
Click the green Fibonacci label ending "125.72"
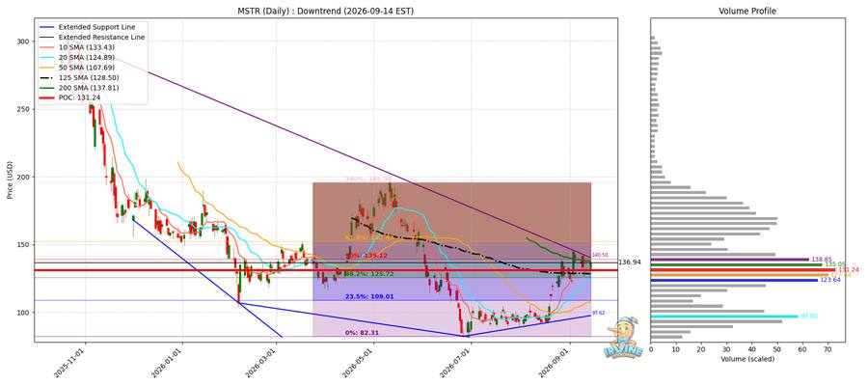coord(368,274)
